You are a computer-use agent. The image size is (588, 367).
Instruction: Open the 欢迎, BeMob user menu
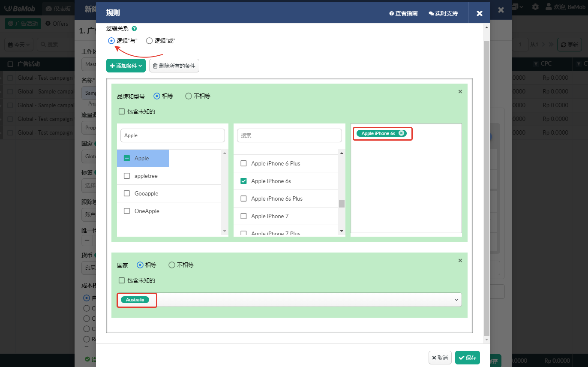tap(564, 7)
